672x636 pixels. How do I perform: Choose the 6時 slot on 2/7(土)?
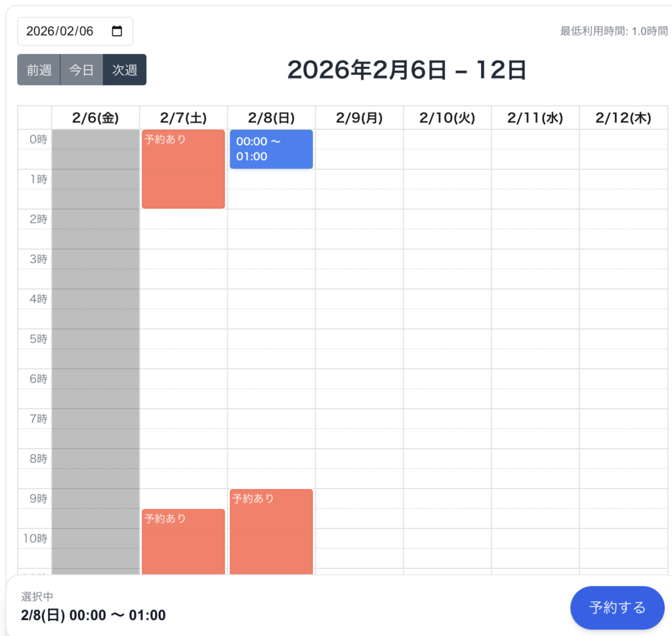[183, 379]
